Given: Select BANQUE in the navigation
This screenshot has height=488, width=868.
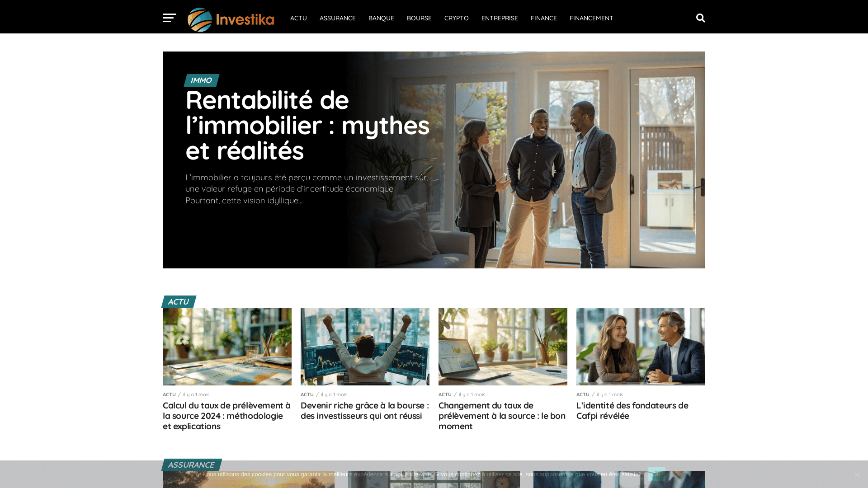Looking at the screenshot, I should coord(381,18).
